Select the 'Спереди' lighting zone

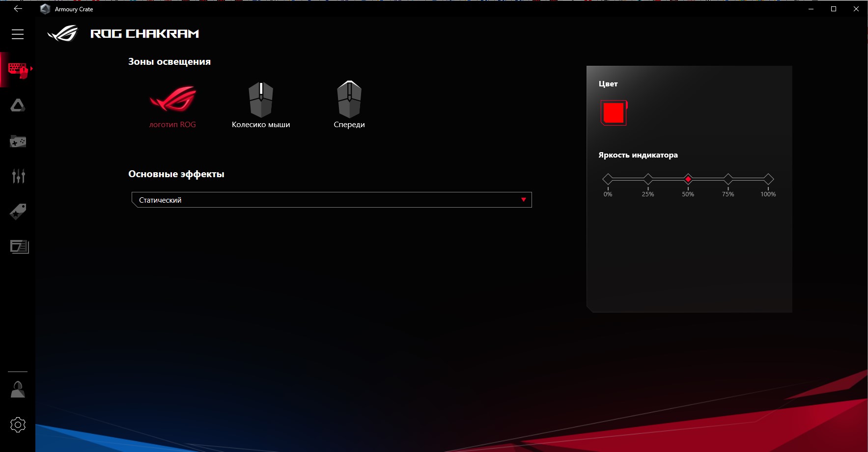[349, 105]
